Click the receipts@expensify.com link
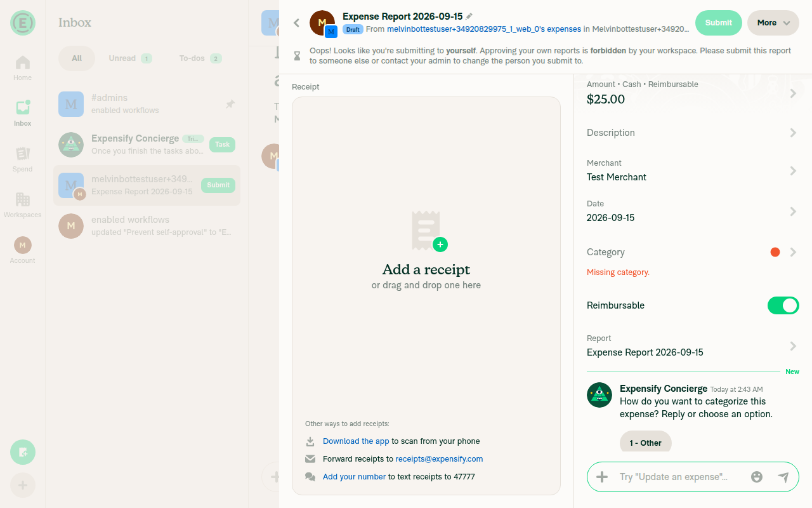Viewport: 812px width, 508px height. pyautogui.click(x=439, y=459)
